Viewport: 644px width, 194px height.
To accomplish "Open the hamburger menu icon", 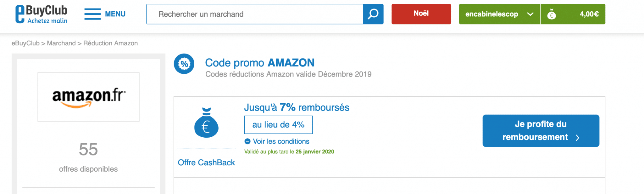I will click(92, 14).
